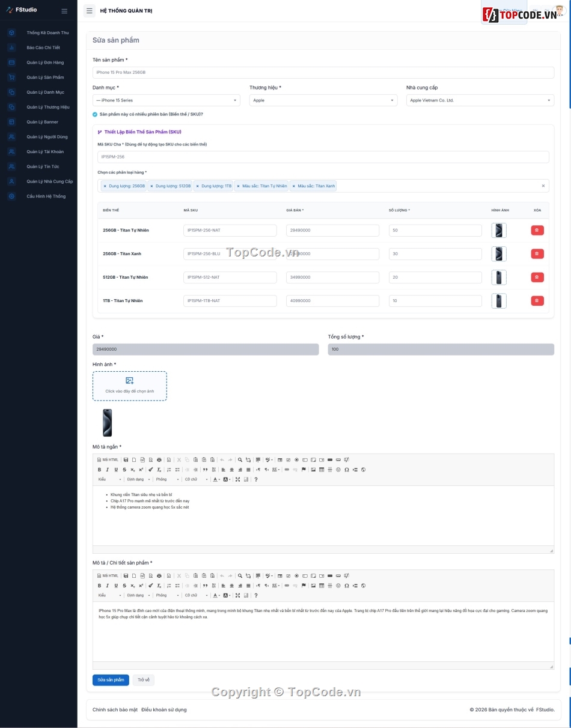Clear all selected variant attributes
The width and height of the screenshot is (571, 728).
[x=543, y=186]
